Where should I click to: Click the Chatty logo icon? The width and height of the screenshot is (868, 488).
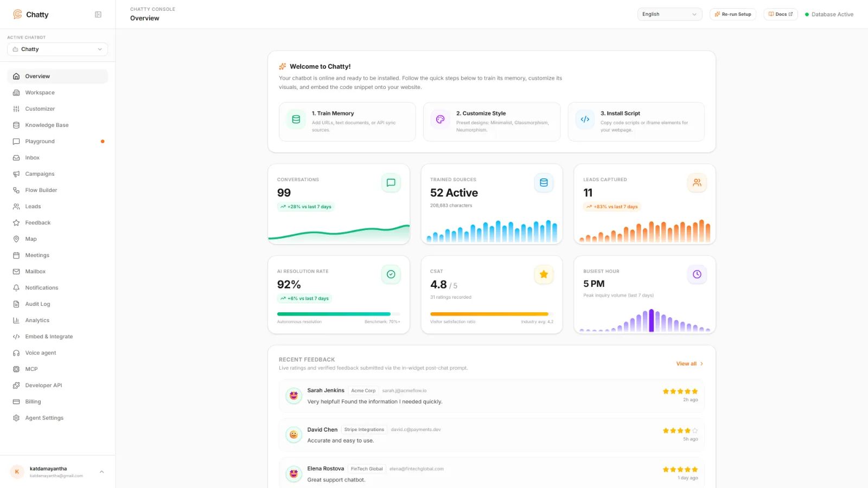[x=17, y=14]
